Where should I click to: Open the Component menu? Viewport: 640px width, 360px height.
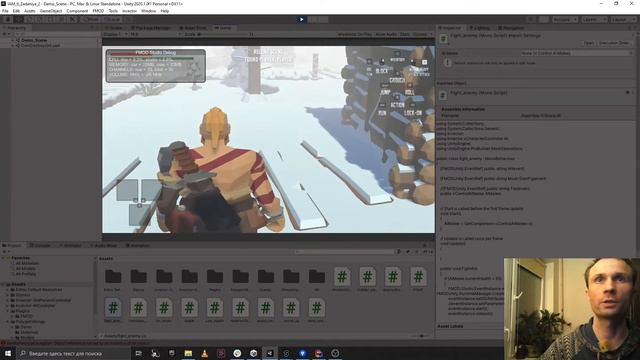77,11
